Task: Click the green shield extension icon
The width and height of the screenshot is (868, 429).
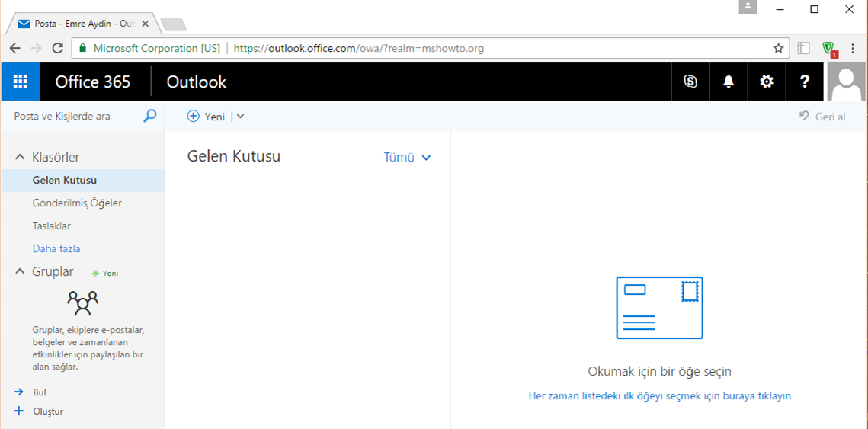Action: point(829,49)
